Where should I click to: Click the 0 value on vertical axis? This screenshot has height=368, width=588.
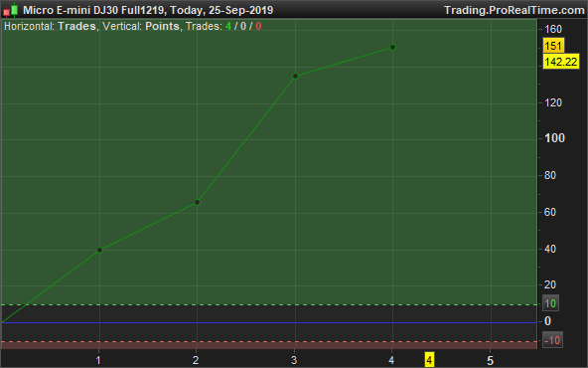pos(548,321)
